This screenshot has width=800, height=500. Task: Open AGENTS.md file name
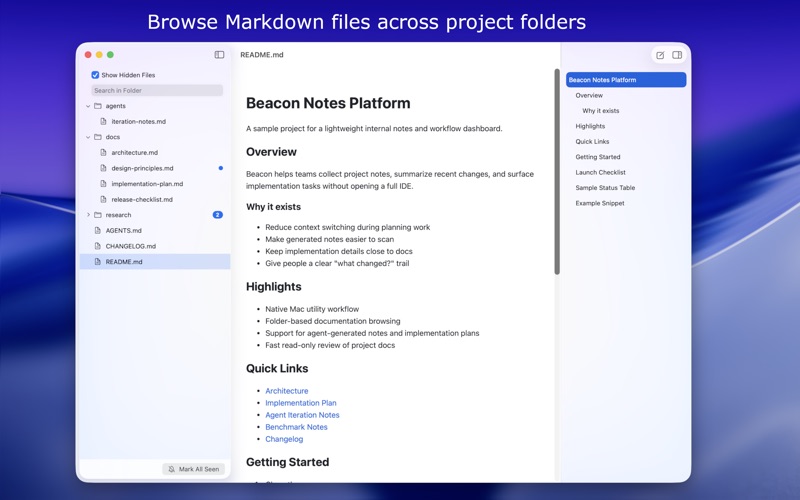(x=123, y=231)
